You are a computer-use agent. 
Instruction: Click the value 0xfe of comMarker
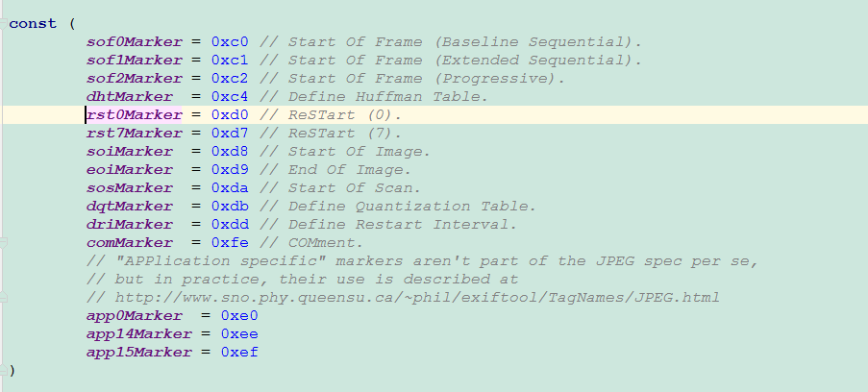point(230,243)
